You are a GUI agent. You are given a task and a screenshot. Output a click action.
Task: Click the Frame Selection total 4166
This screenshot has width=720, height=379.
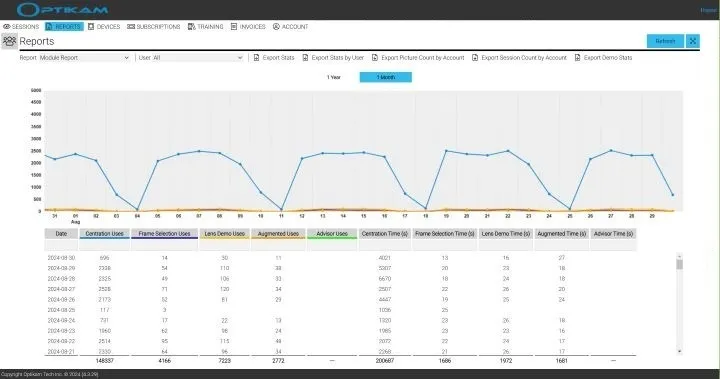(164, 361)
